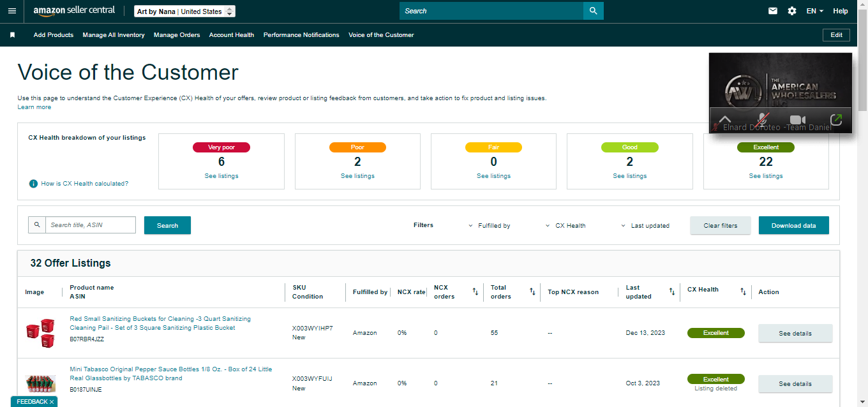Focus the top header Search field
This screenshot has height=407, width=868.
tap(491, 11)
